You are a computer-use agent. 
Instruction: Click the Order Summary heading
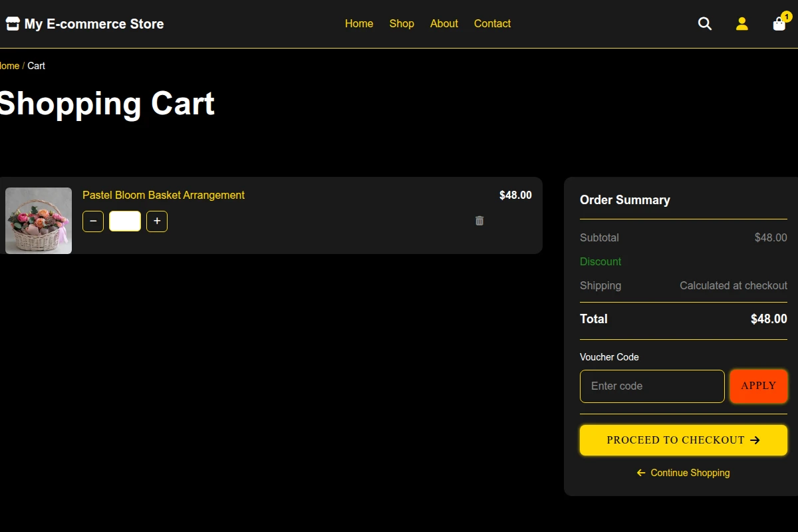(x=625, y=200)
